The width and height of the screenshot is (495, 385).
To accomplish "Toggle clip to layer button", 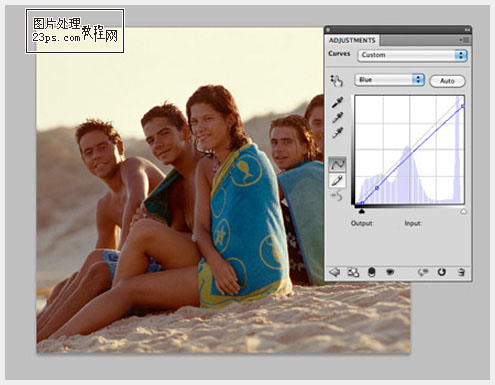I will [371, 272].
